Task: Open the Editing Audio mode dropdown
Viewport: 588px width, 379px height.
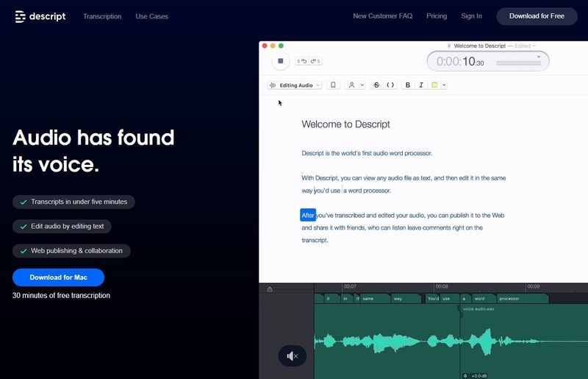Action: [295, 85]
